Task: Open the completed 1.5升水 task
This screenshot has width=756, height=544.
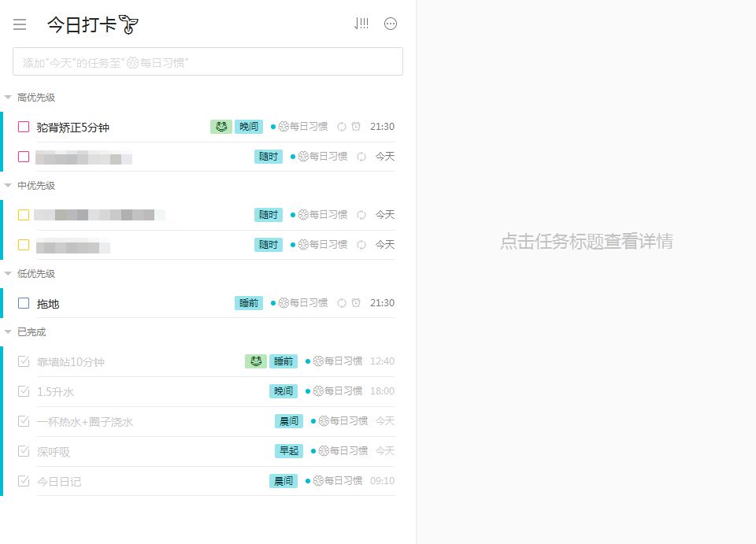Action: coord(55,392)
